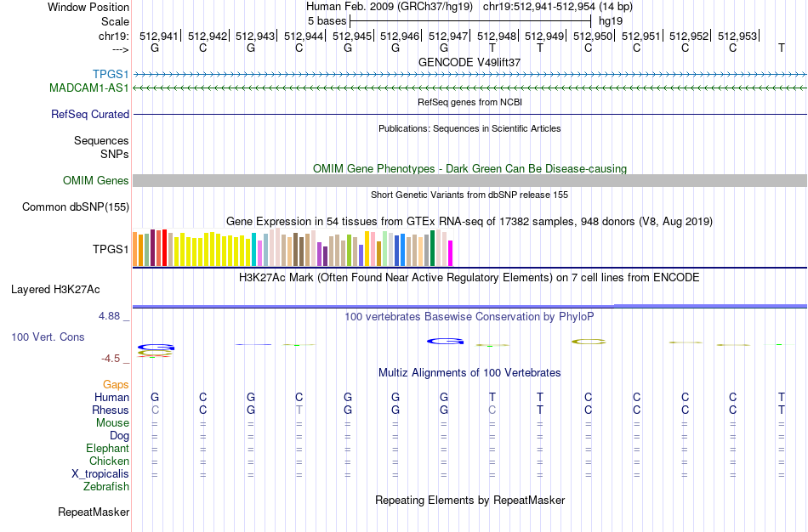
Task: Click the RefSeq Curated track label
Action: click(90, 115)
